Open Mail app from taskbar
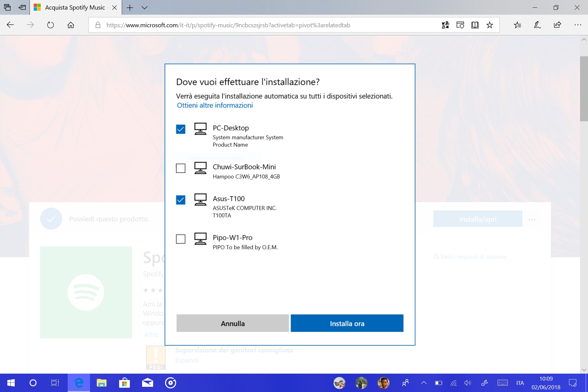 pos(148,383)
